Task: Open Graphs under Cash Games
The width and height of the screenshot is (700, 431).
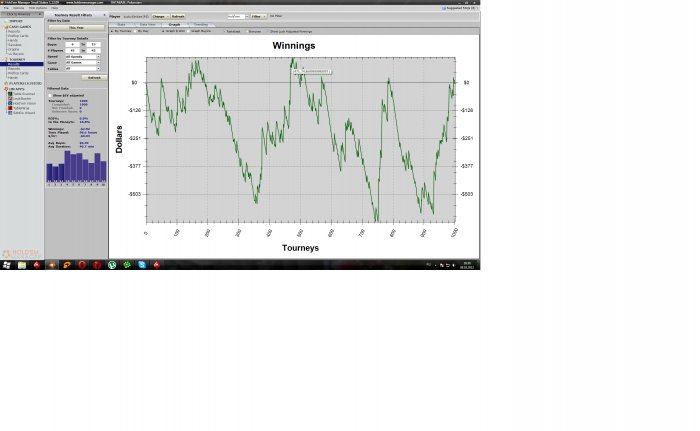Action: 13,49
